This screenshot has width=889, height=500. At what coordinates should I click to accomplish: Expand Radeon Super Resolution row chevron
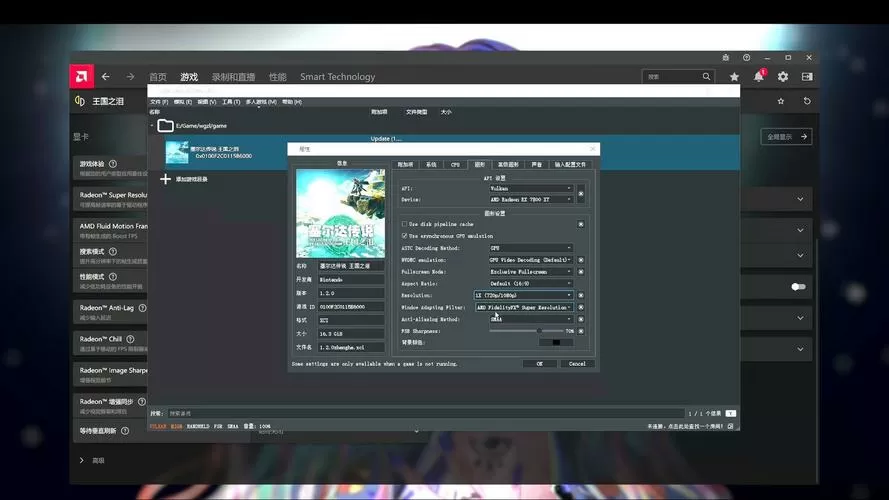800,200
